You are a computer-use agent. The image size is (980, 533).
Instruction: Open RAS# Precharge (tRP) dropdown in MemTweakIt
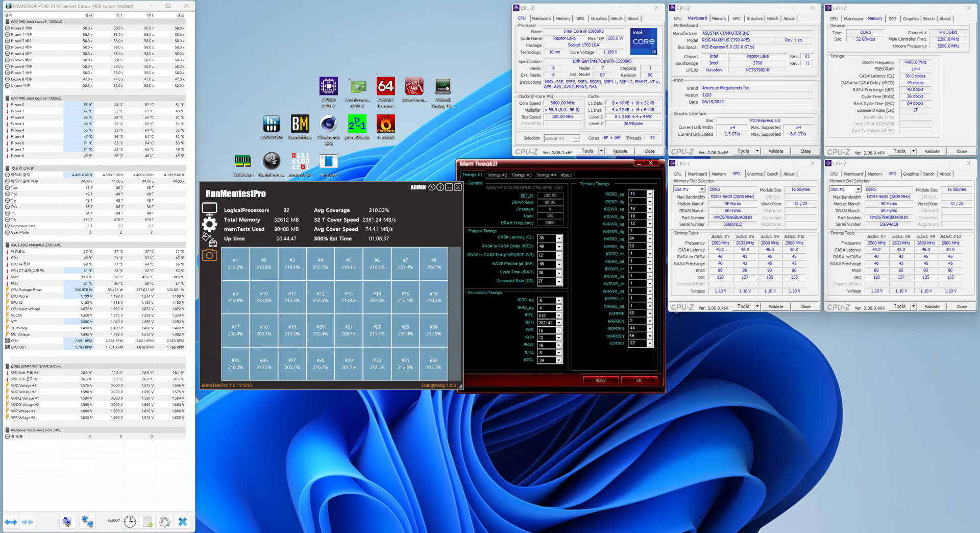tap(559, 264)
